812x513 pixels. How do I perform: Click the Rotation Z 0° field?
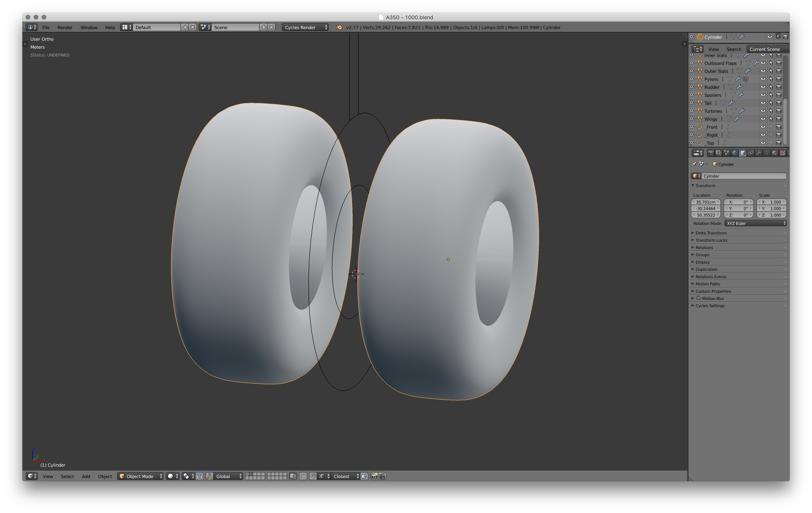(x=738, y=215)
